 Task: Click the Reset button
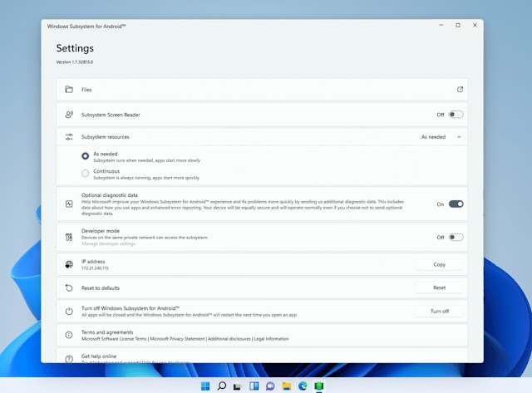click(x=440, y=287)
